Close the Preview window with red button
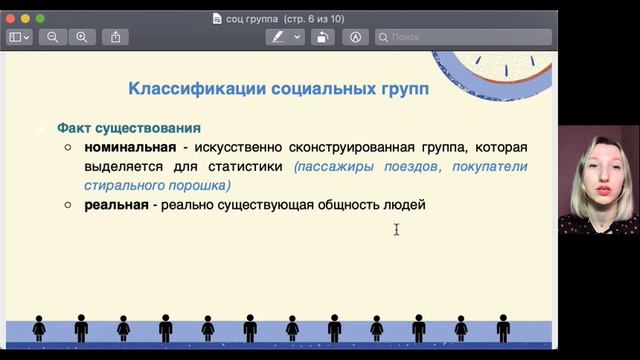 (11, 18)
